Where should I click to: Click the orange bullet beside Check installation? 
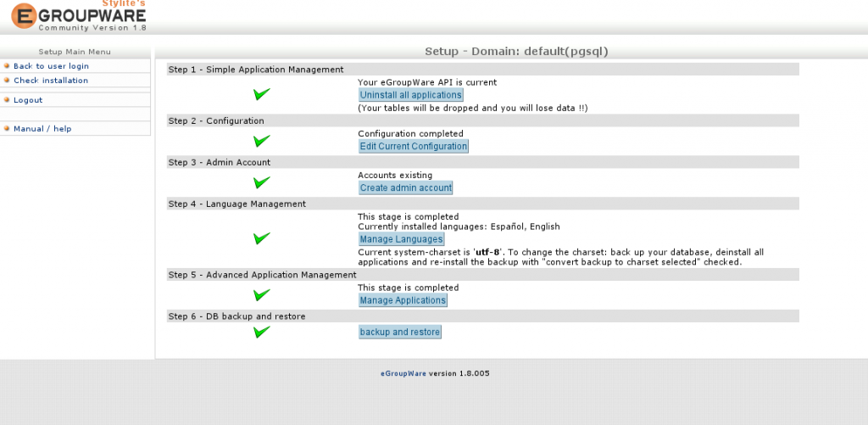click(7, 80)
